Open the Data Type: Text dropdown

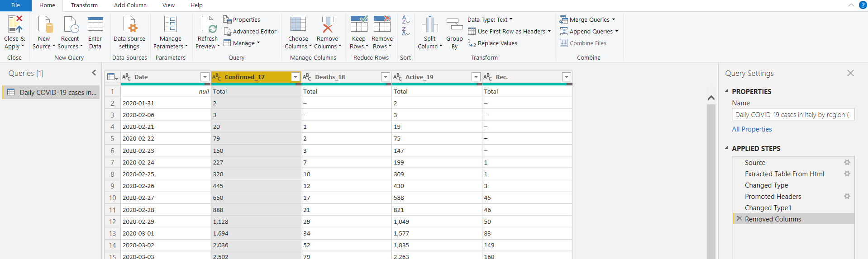tap(490, 20)
